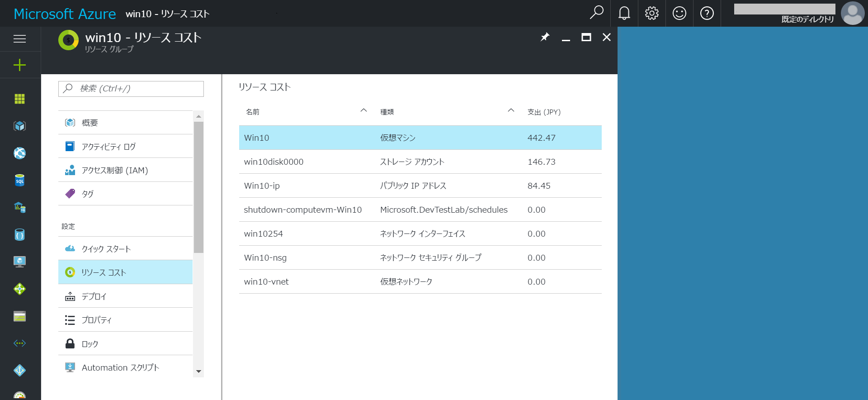The height and width of the screenshot is (400, 868).
Task: Click the green plus New resource icon
Action: tap(19, 65)
